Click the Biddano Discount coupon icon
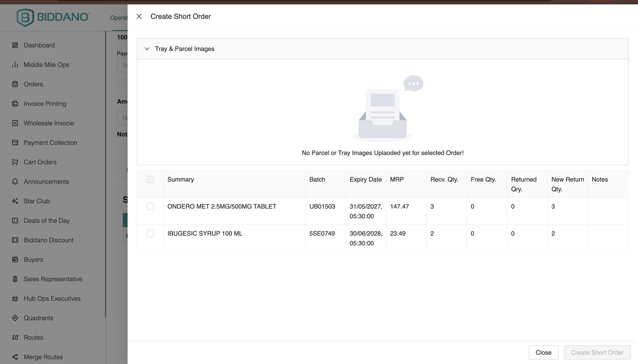This screenshot has height=364, width=638. pyautogui.click(x=15, y=240)
